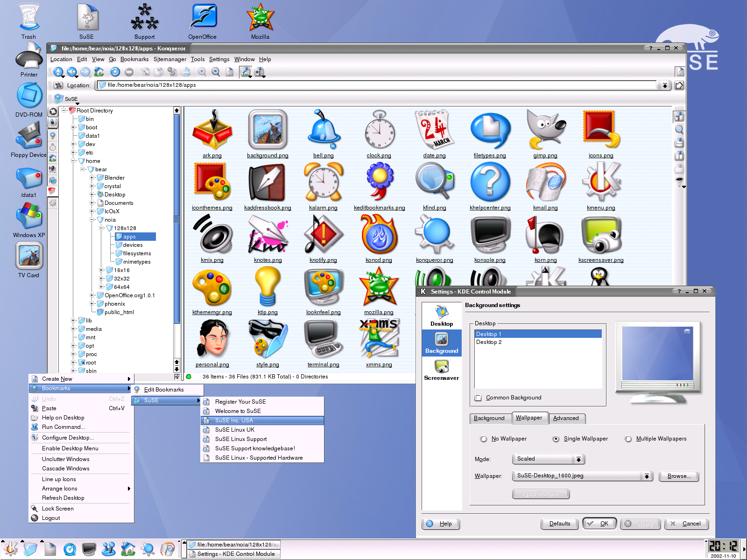
Task: Choose Lock Screen from context menu
Action: point(81,509)
